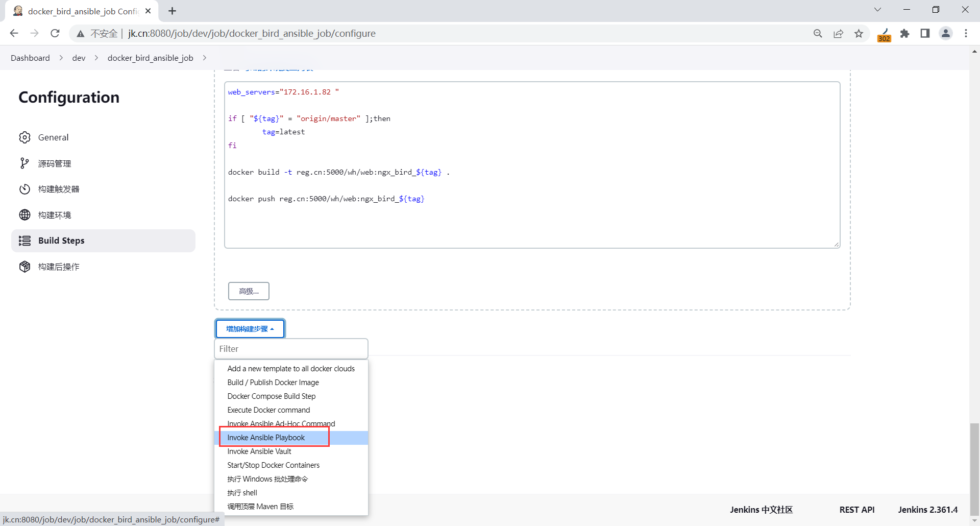
Task: Click the Dashboard breadcrumb link
Action: coord(30,58)
